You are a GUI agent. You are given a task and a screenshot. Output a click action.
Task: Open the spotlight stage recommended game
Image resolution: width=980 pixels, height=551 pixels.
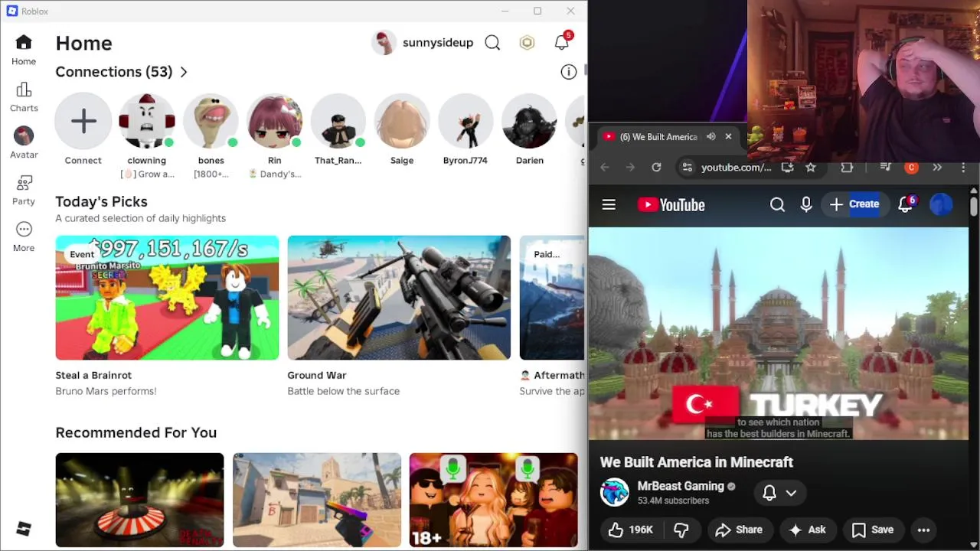pyautogui.click(x=139, y=500)
